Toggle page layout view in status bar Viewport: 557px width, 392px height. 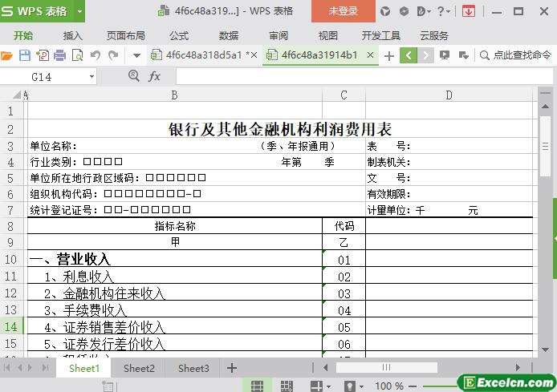287,386
